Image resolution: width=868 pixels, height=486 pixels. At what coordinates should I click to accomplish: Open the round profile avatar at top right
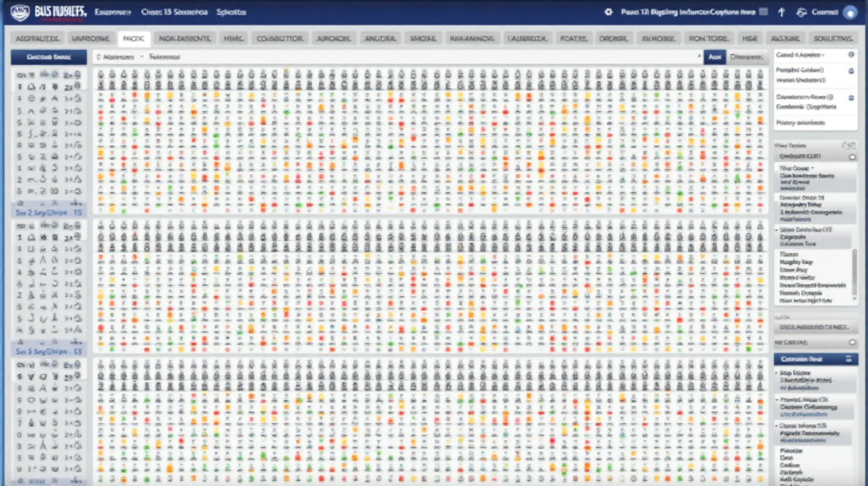[850, 12]
